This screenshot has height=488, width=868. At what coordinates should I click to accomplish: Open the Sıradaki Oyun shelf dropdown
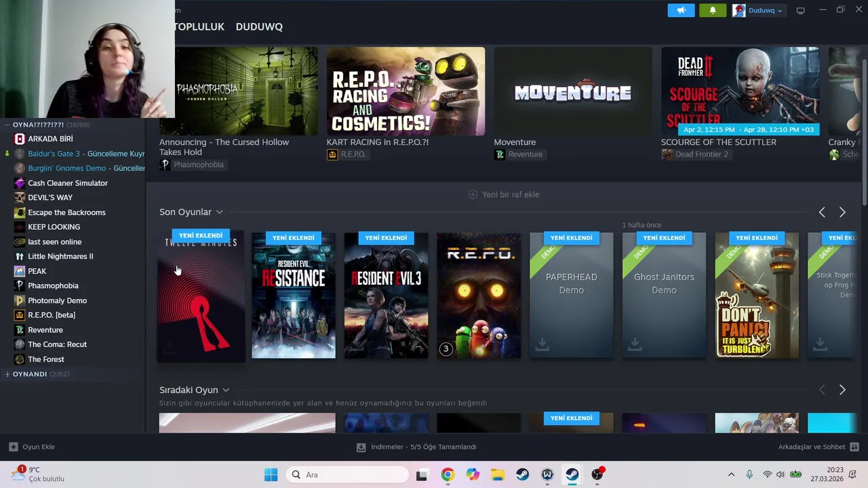(226, 390)
